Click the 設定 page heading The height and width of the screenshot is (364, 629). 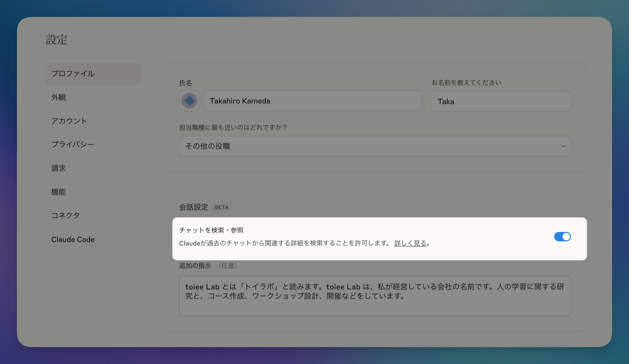click(x=57, y=40)
